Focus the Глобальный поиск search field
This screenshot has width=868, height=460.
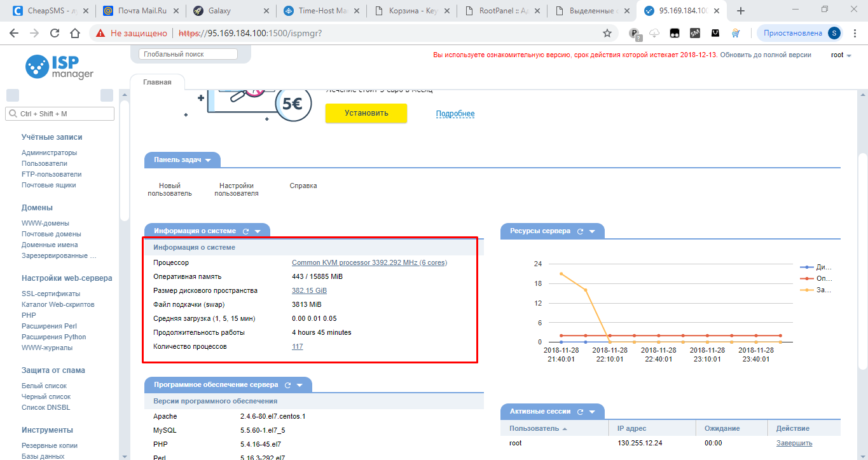click(188, 55)
